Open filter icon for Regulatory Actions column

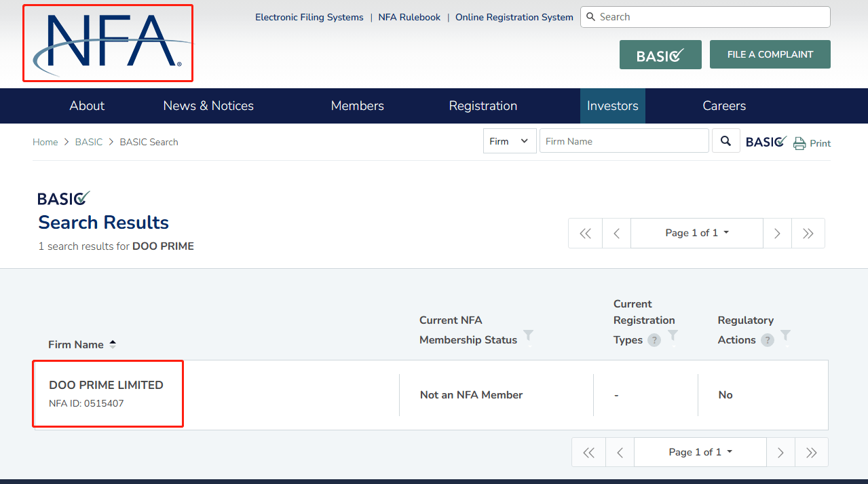click(x=785, y=335)
